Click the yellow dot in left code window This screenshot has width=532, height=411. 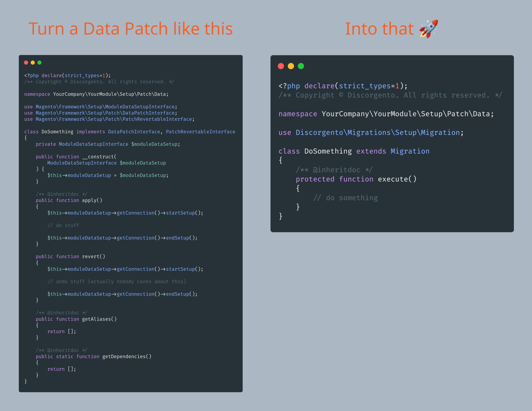click(x=33, y=63)
